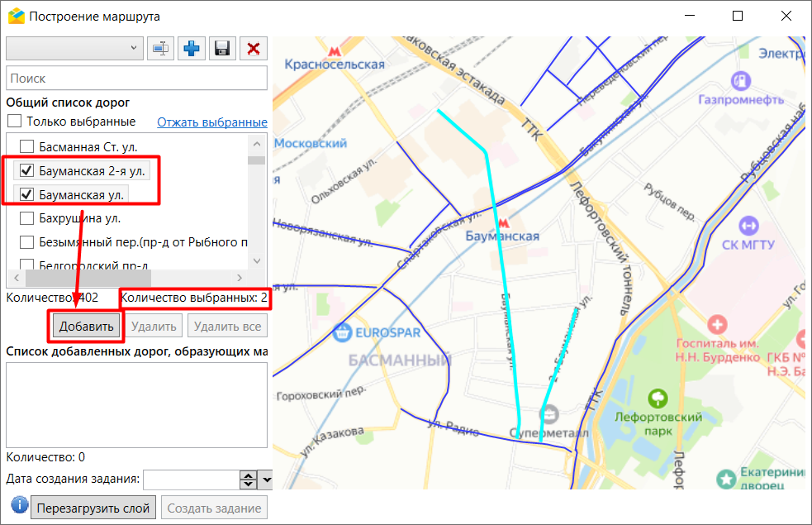Uncheck Бауманская 2-я ул. road
This screenshot has width=812, height=525.
tap(27, 171)
